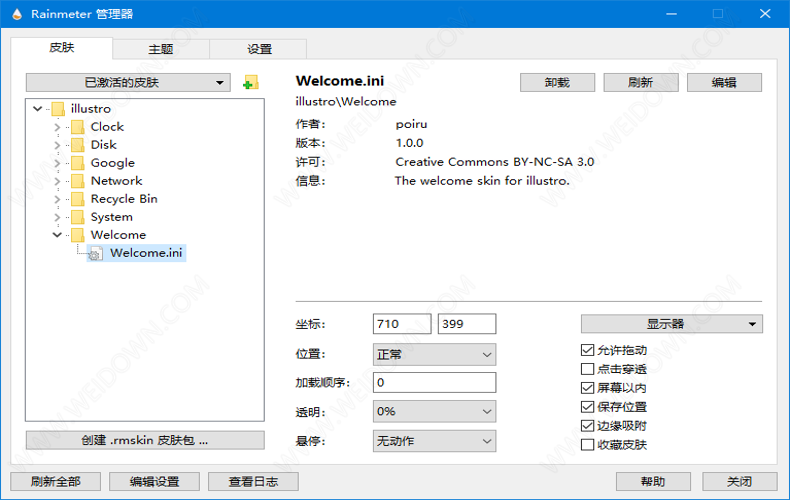Open the 已激活的皮肤 dropdown

click(x=128, y=83)
